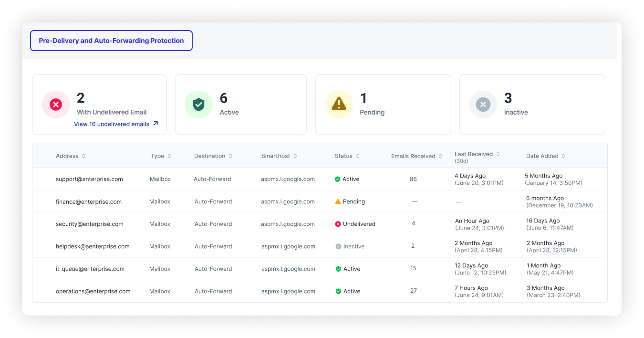Click Mailbox type in security row
Screen dimensions: 644x338
click(160, 224)
